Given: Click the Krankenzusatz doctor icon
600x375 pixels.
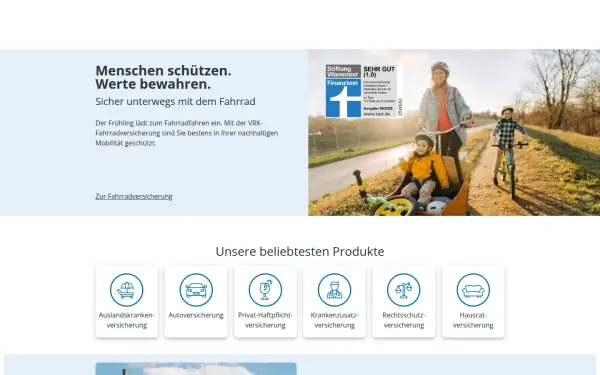Looking at the screenshot, I should [x=334, y=290].
